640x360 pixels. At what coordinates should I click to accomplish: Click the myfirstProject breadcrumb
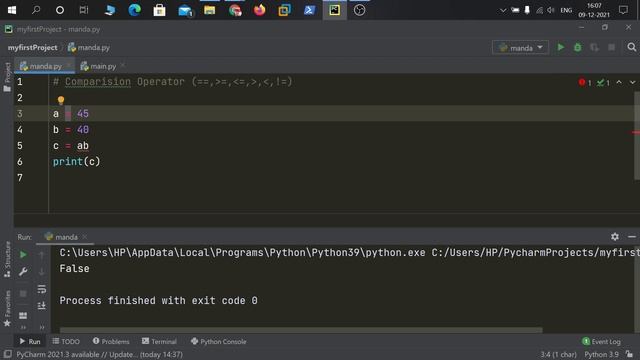[x=33, y=47]
